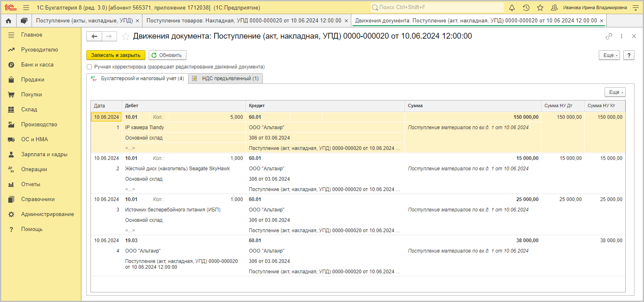644x302 pixels.
Task: Open Справочники section
Action: [x=38, y=199]
